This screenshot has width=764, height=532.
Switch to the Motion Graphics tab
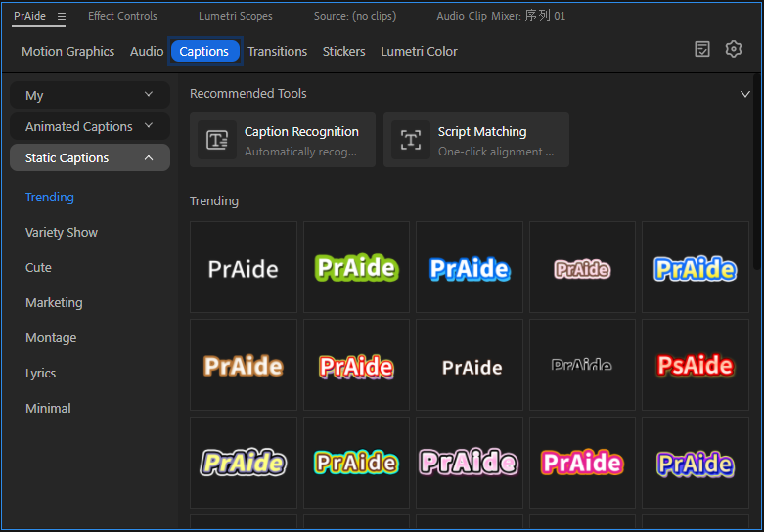tap(68, 51)
